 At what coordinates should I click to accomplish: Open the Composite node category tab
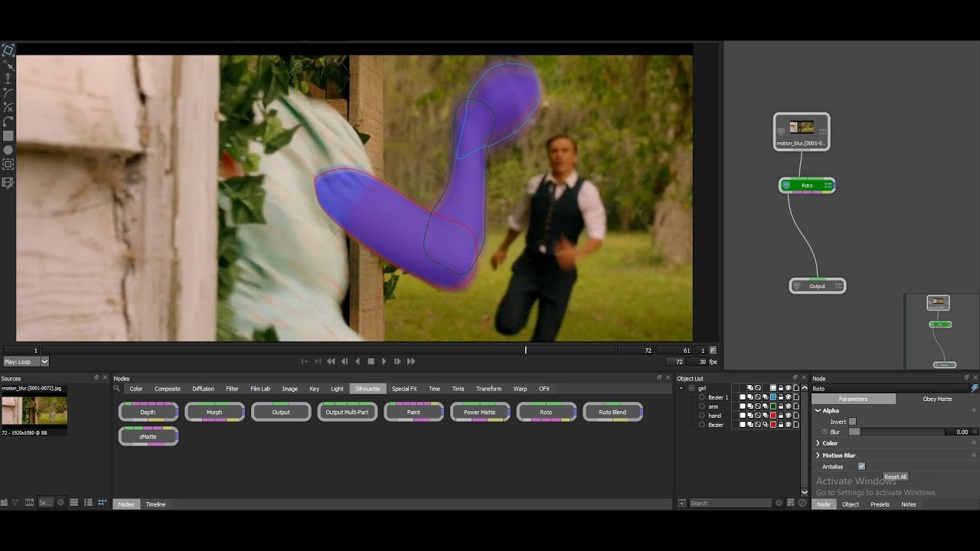coord(168,389)
